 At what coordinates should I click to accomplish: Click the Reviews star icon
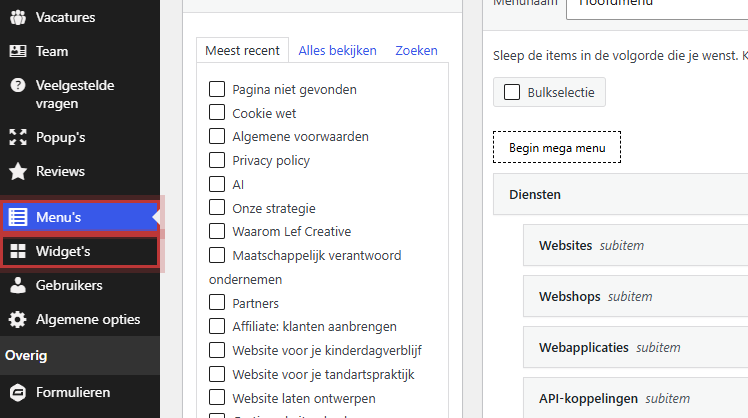point(18,171)
